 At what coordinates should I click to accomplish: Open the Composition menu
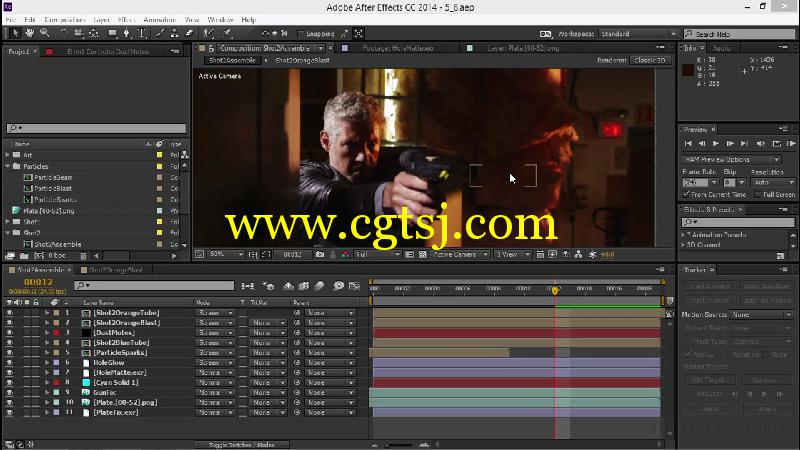coord(64,19)
